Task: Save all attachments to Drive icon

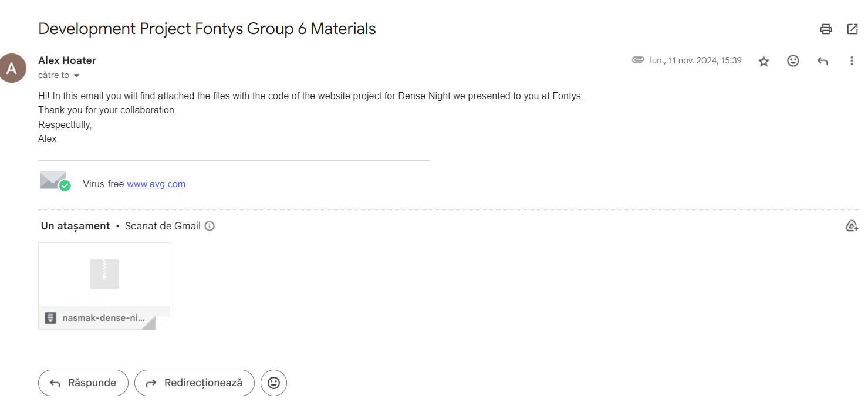Action: [x=852, y=226]
